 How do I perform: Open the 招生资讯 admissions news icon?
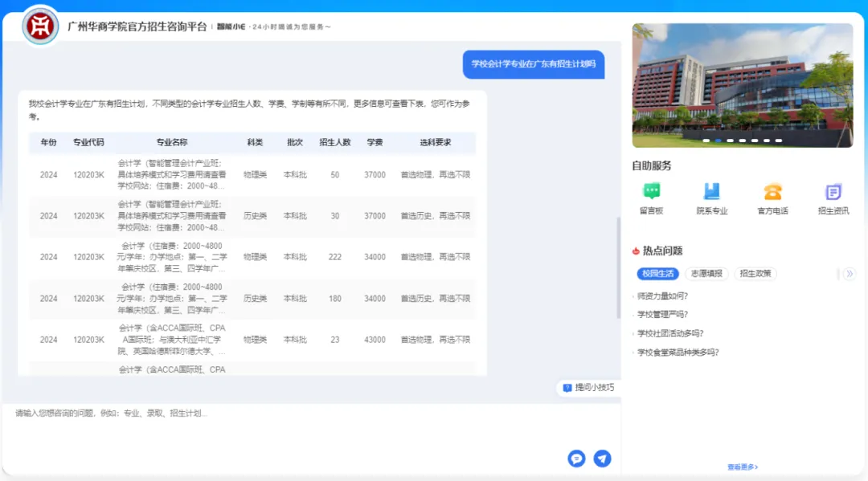pos(833,192)
